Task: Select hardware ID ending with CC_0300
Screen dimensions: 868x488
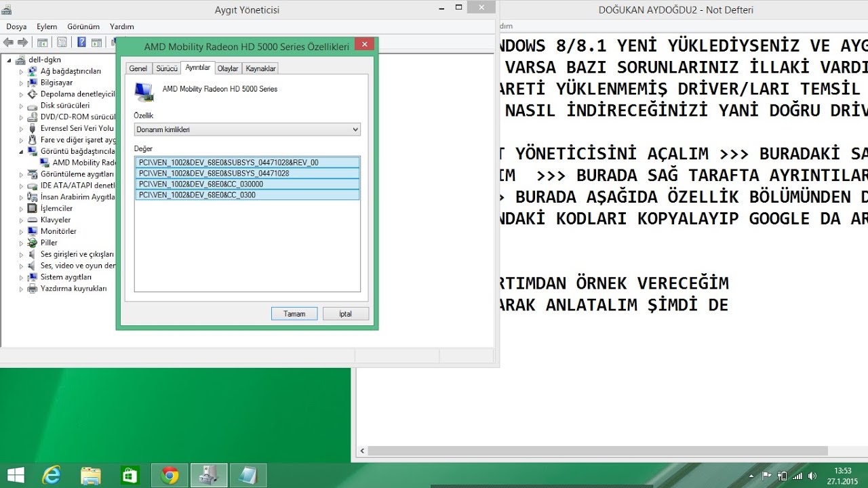Action: coord(248,195)
